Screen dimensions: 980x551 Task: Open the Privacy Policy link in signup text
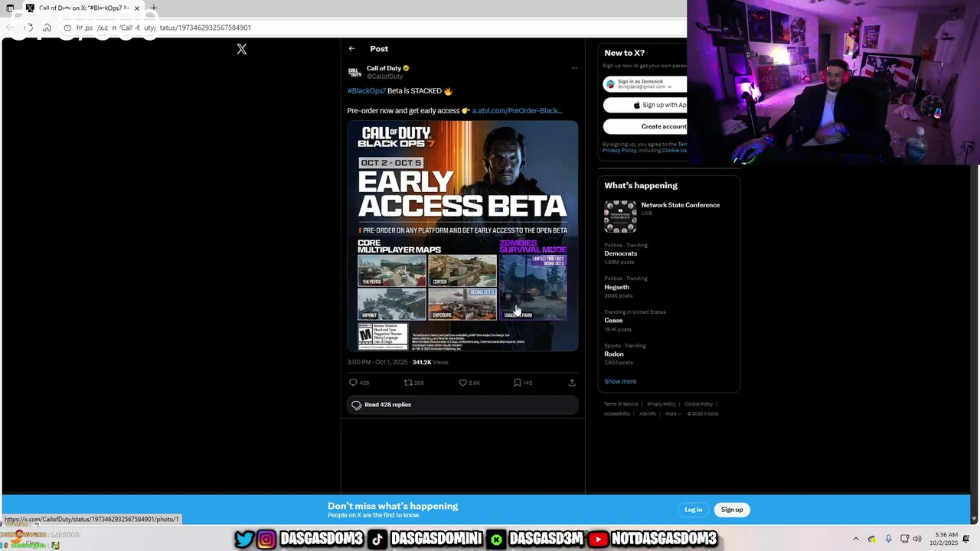[619, 151]
